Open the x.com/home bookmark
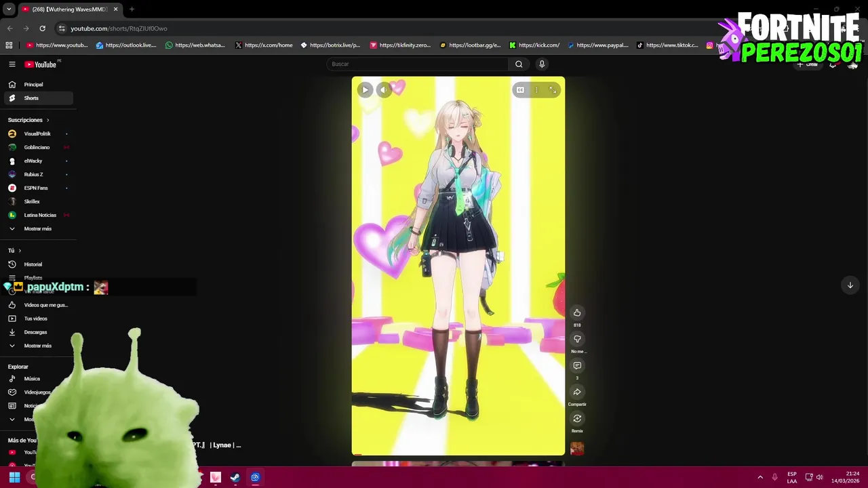This screenshot has width=868, height=488. 264,45
